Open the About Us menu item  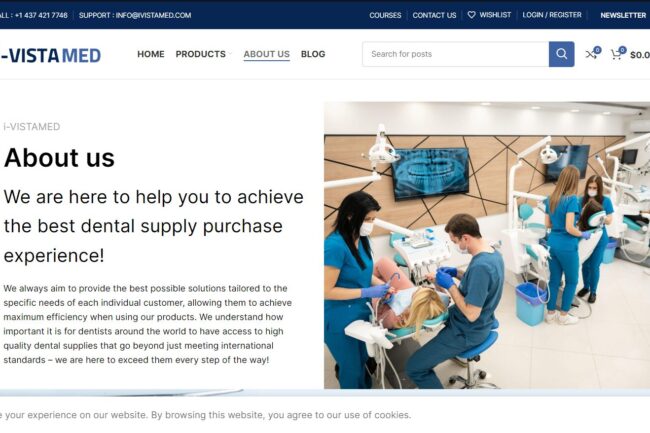[x=267, y=54]
